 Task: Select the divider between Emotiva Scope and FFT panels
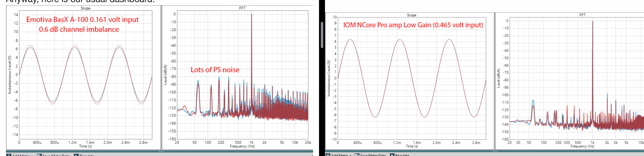point(161,78)
